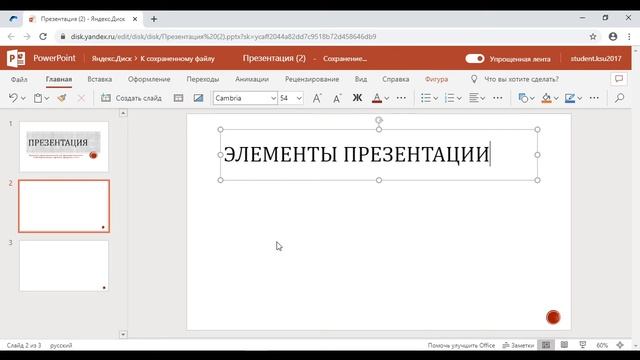The width and height of the screenshot is (640, 360).
Task: Open the Файл menu
Action: (x=19, y=79)
